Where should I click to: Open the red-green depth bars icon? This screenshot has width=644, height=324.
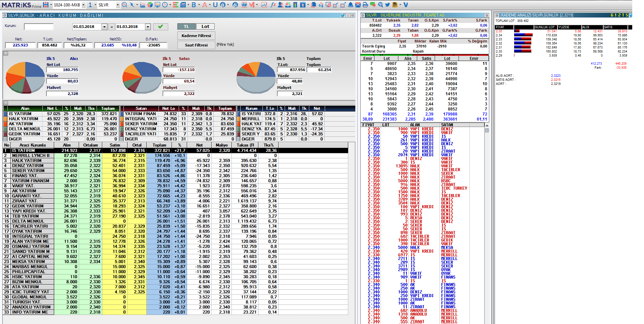[x=175, y=5]
